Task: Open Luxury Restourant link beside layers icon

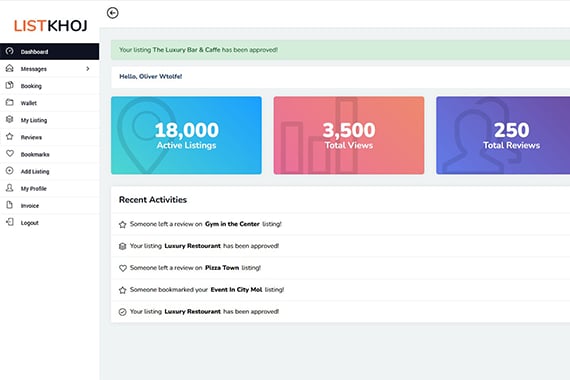Action: point(192,246)
